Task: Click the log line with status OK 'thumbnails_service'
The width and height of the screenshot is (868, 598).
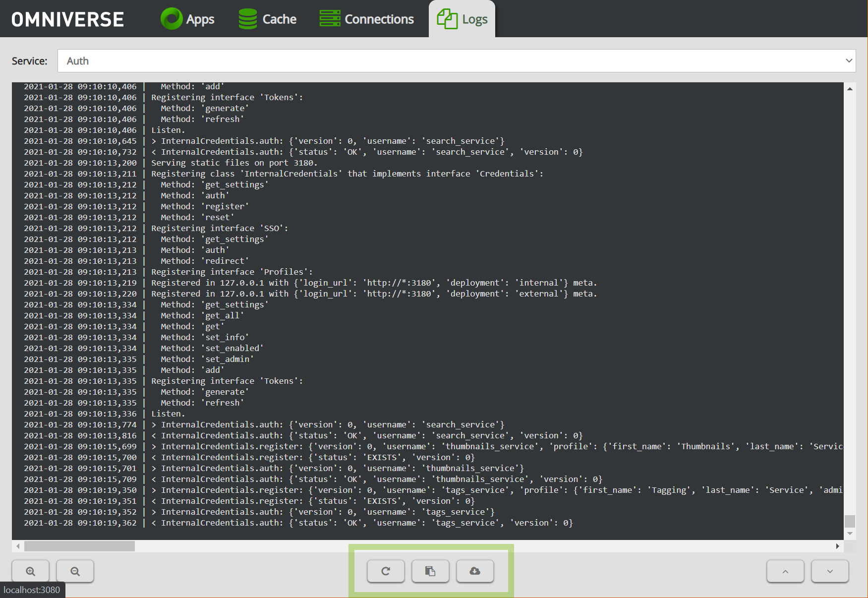Action: pyautogui.click(x=313, y=479)
